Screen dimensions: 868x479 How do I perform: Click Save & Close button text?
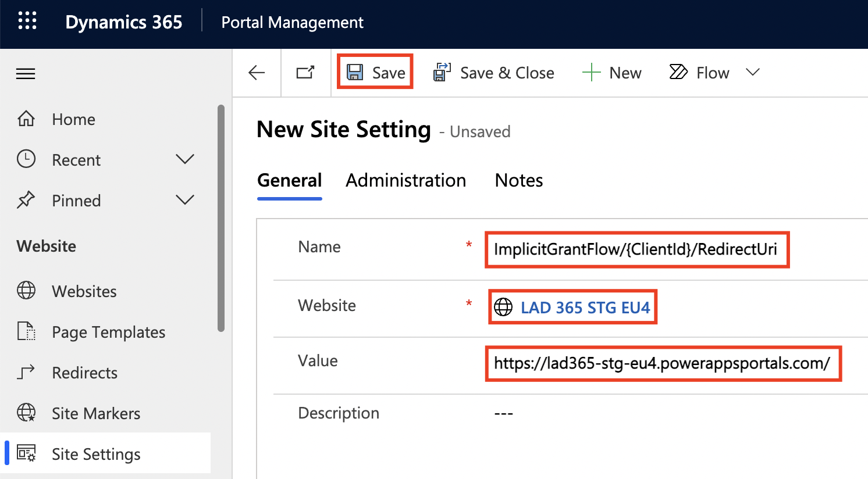point(507,73)
